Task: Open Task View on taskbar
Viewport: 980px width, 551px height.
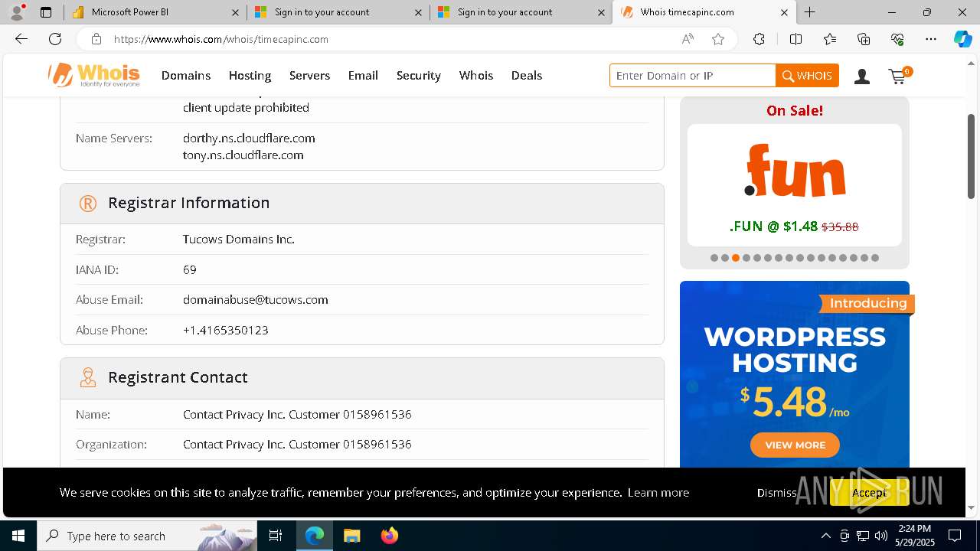Action: tap(276, 536)
